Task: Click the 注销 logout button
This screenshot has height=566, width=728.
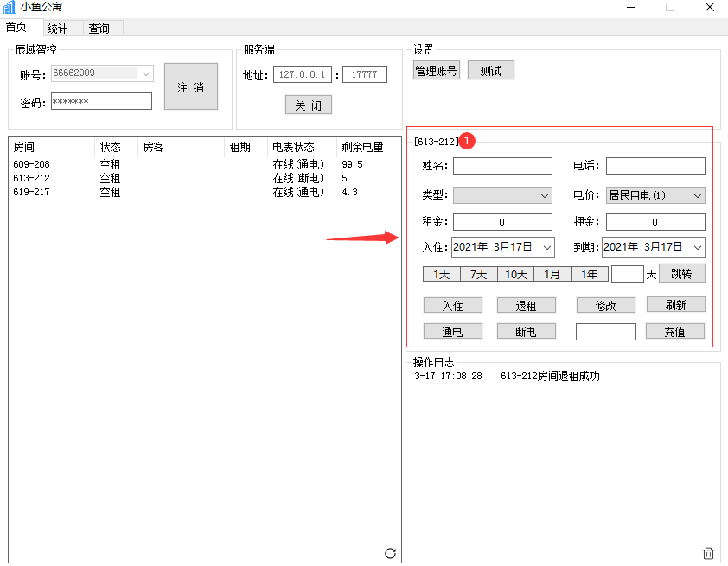Action: click(x=191, y=86)
